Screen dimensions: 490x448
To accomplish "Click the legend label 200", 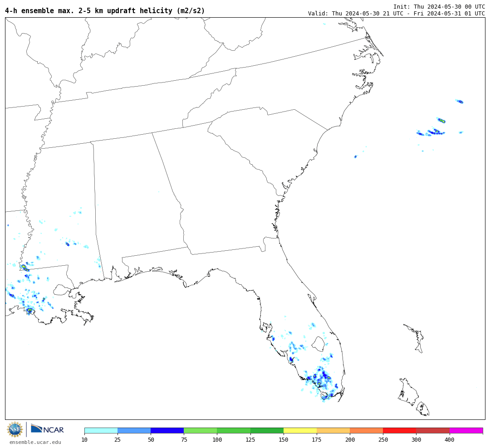I will tap(350, 439).
